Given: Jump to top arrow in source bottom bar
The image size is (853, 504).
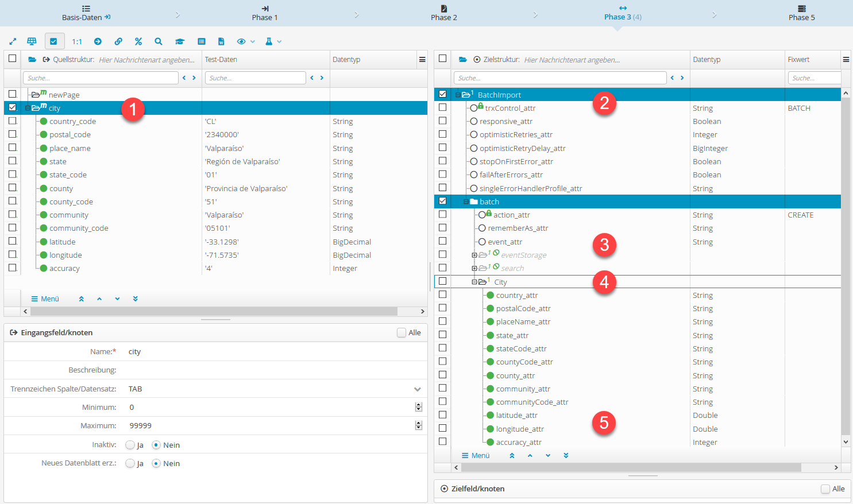Looking at the screenshot, I should coord(82,298).
